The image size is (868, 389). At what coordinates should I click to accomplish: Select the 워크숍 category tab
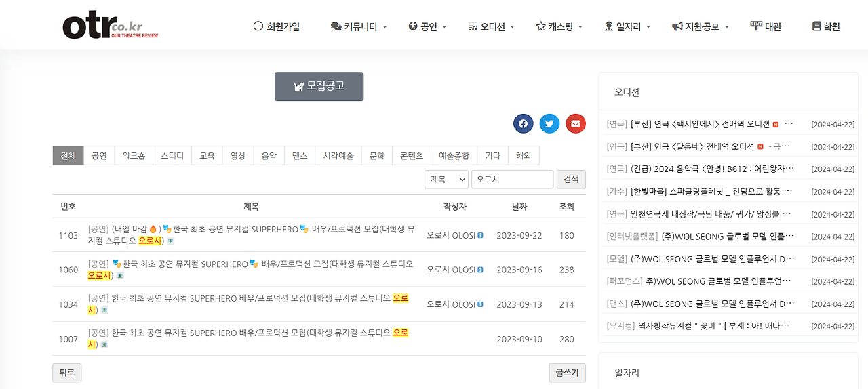coord(134,155)
